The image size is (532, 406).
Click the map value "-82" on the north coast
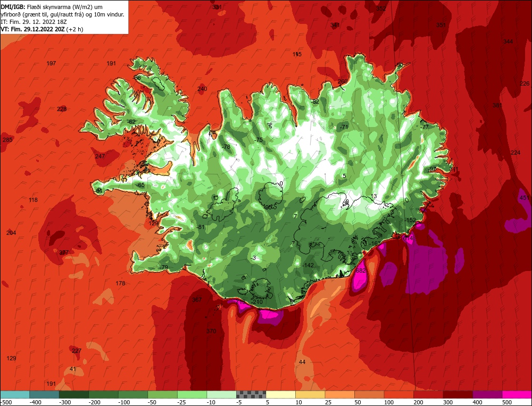point(315,101)
